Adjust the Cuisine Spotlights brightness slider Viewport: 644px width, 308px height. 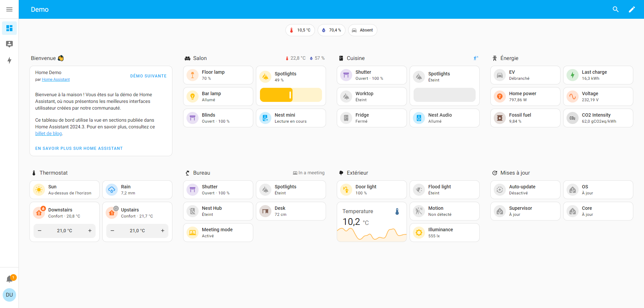(444, 95)
